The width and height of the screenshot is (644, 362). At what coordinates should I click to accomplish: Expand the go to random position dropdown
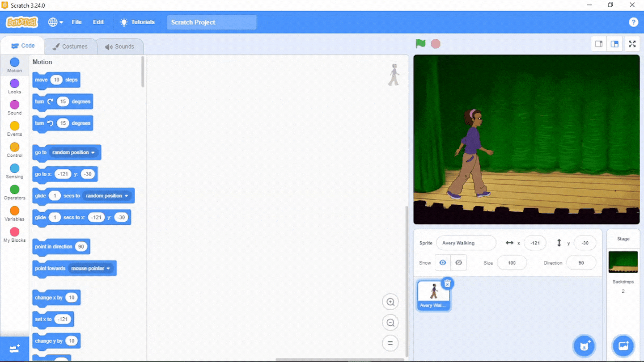pos(74,152)
